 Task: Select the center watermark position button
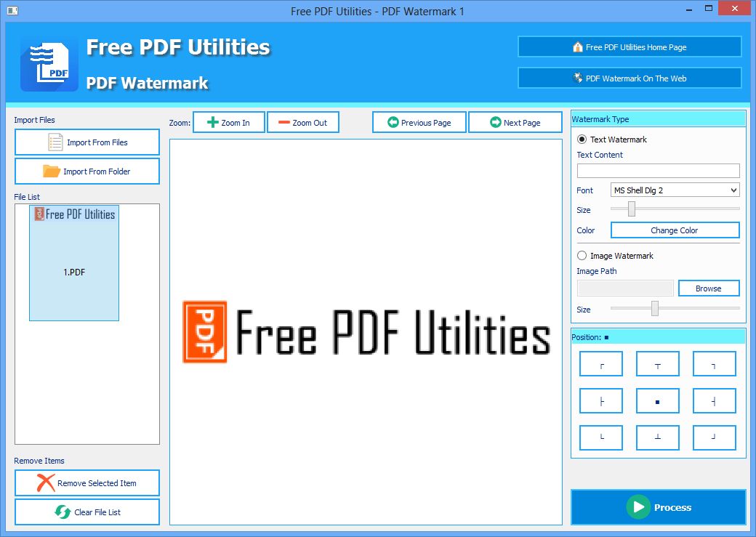click(657, 400)
